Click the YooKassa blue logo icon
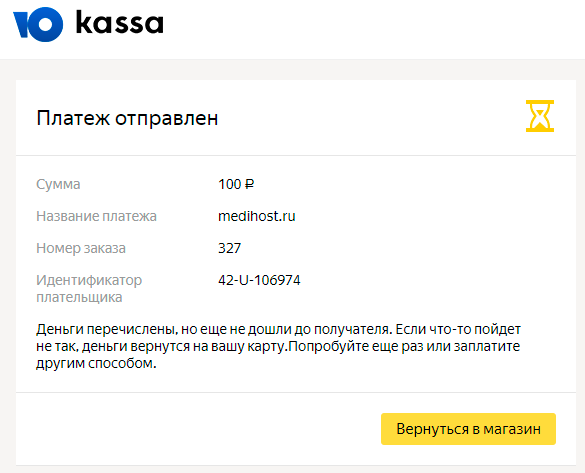This screenshot has height=473, width=585. coord(38,24)
